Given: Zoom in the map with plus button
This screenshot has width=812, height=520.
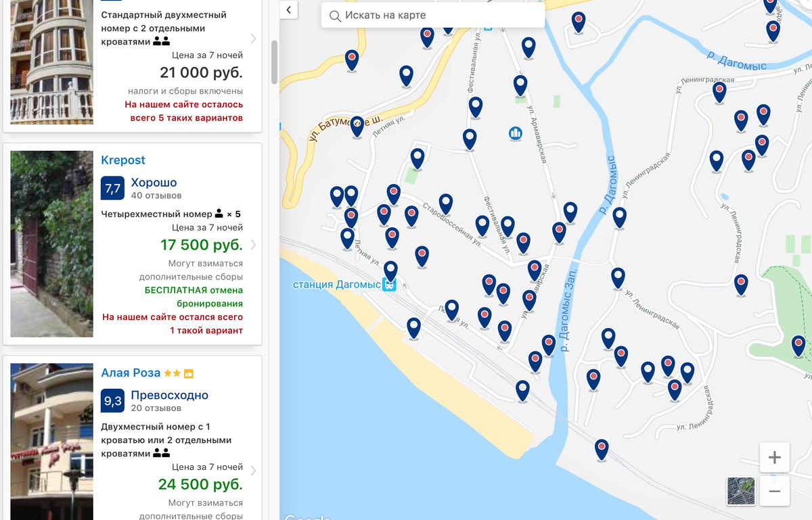Looking at the screenshot, I should (775, 458).
